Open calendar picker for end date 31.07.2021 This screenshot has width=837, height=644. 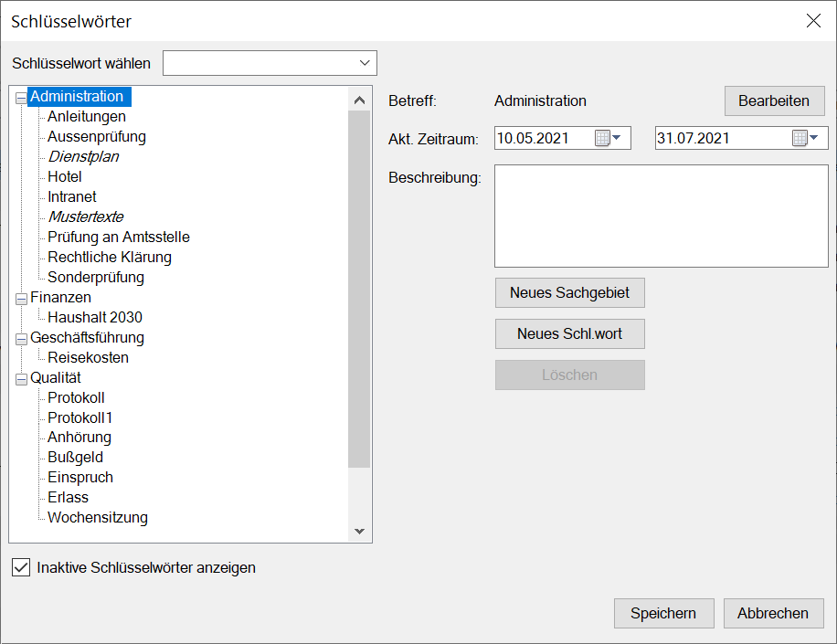tap(805, 139)
